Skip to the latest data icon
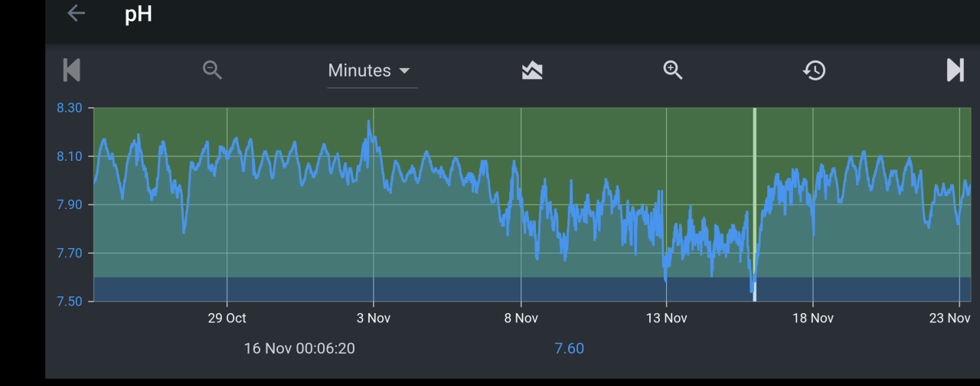Image resolution: width=980 pixels, height=386 pixels. [x=955, y=70]
